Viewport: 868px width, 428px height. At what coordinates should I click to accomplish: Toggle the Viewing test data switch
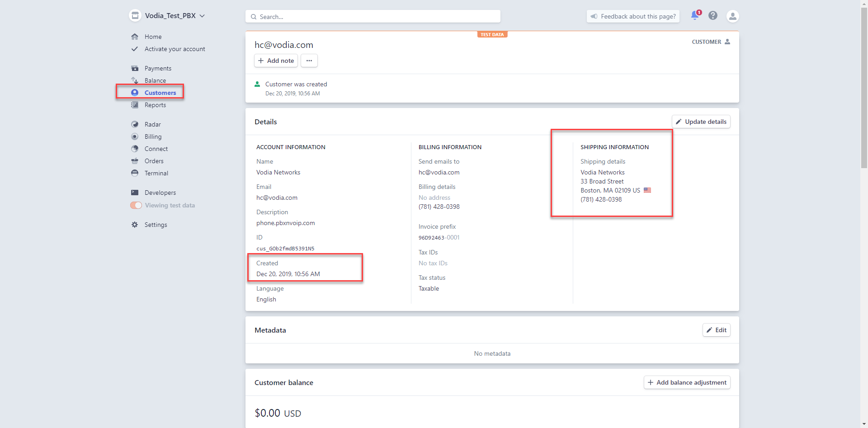(x=136, y=205)
